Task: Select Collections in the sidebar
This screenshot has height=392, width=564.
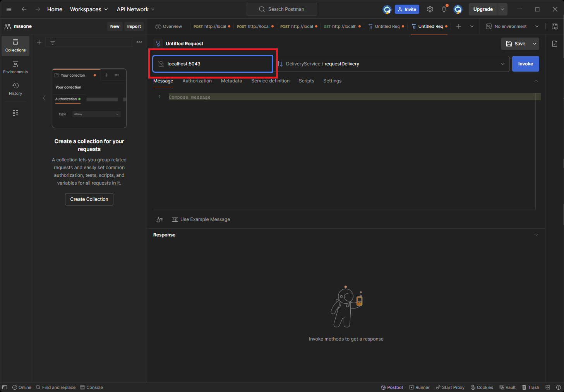Action: point(15,46)
